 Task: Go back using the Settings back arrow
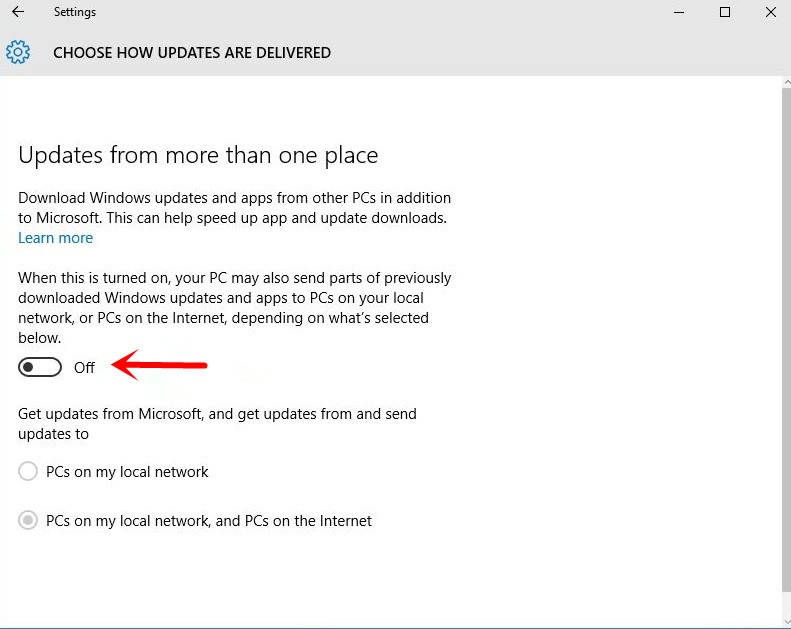point(18,12)
